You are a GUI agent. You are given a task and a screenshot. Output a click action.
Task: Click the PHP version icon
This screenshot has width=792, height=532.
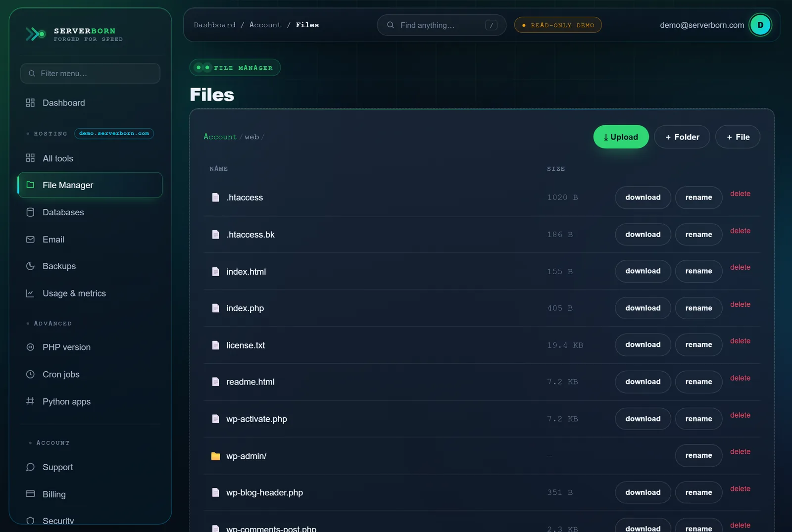[30, 347]
